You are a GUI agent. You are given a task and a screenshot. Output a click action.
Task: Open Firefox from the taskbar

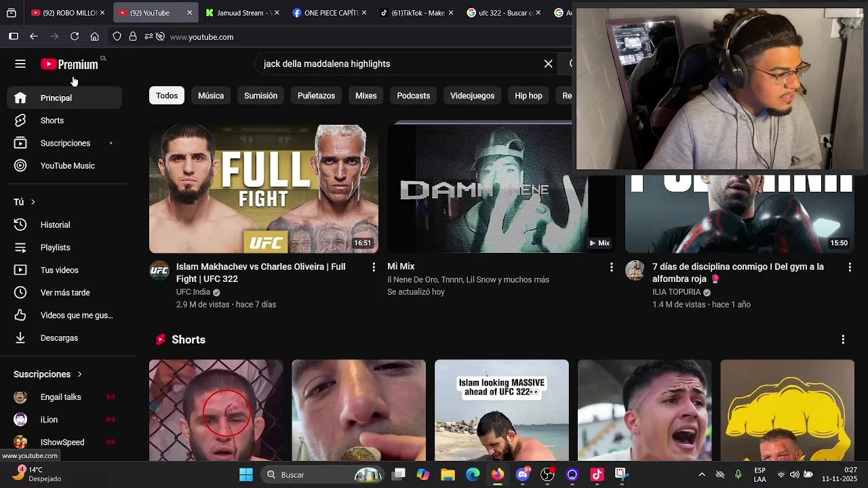498,474
